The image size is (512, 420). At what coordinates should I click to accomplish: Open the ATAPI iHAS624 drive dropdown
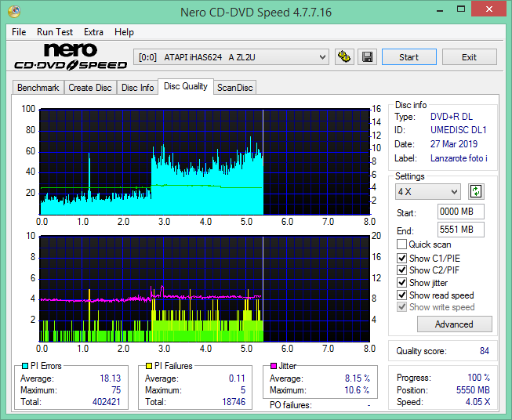pyautogui.click(x=231, y=57)
